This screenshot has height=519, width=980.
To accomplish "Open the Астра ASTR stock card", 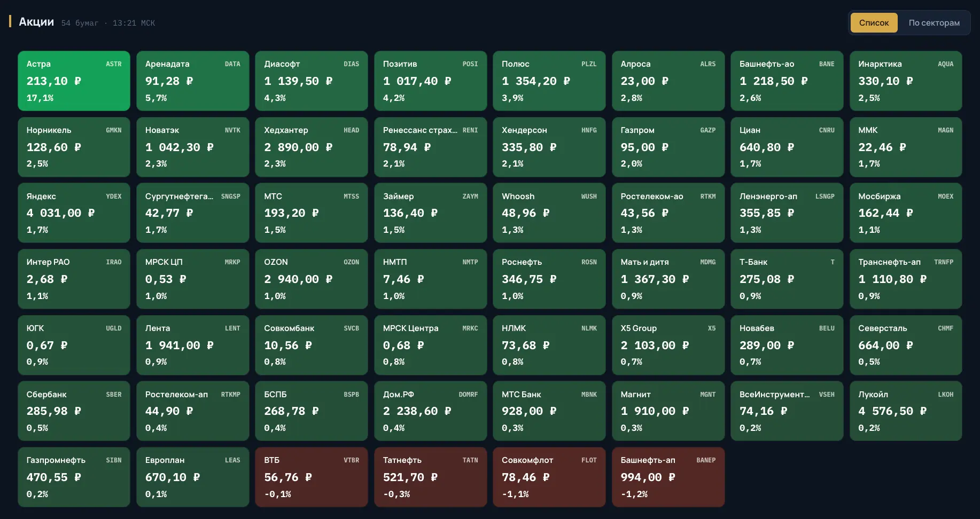I will coord(74,81).
